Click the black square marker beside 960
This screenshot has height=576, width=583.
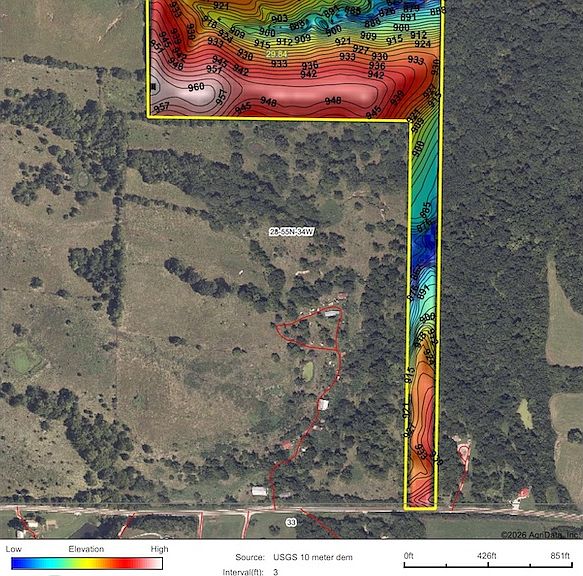153,87
